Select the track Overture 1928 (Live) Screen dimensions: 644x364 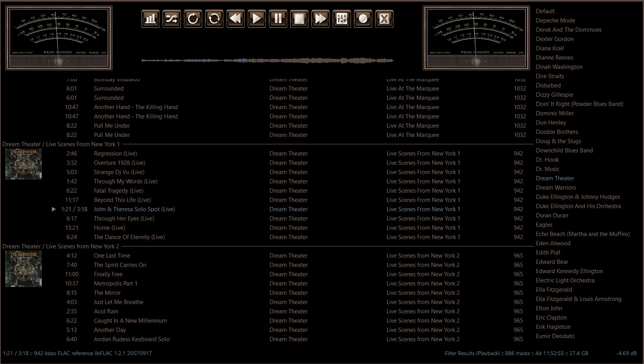coord(119,163)
